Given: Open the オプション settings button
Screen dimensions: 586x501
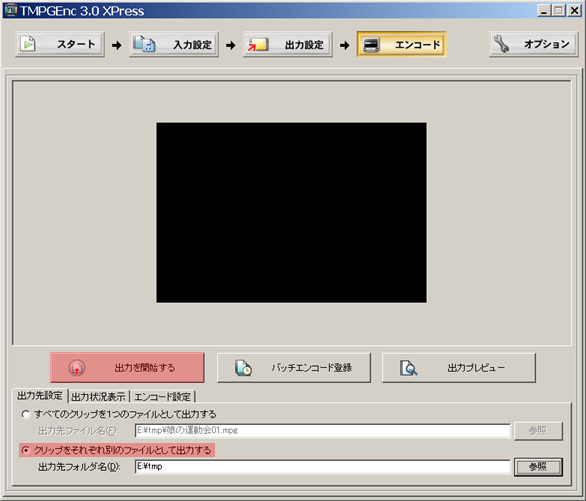Looking at the screenshot, I should click(x=534, y=44).
